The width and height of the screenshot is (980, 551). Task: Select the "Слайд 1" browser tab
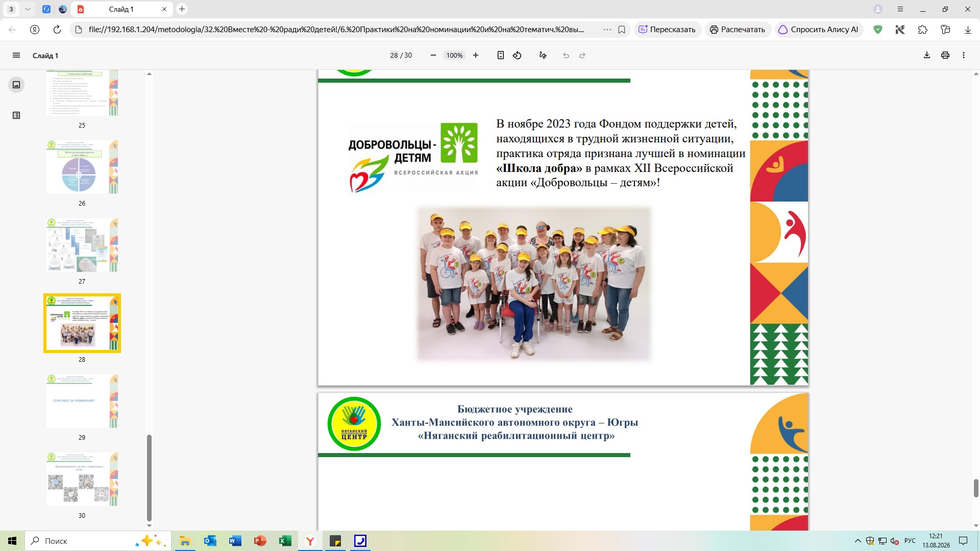point(121,9)
